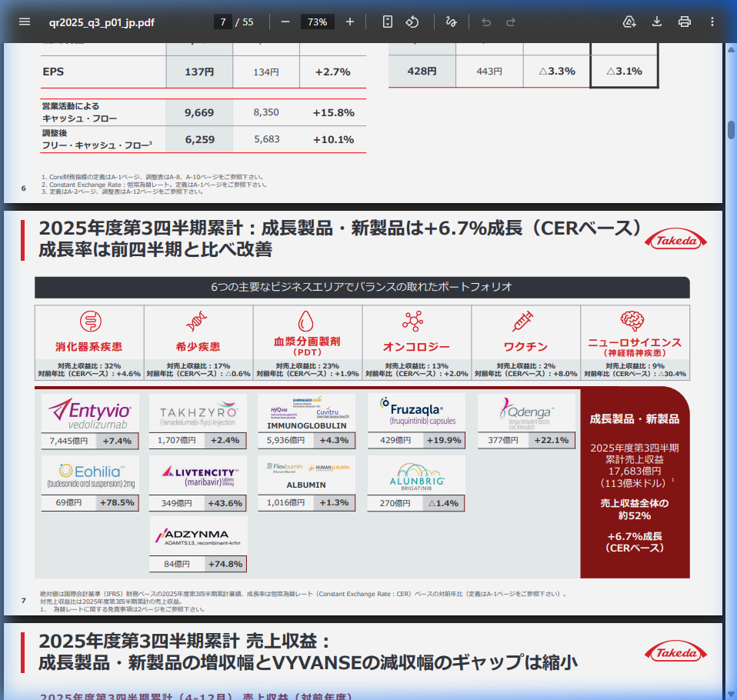Screen dimensions: 737x700
Task: Rotate the document counterclockwise
Action: (x=412, y=22)
